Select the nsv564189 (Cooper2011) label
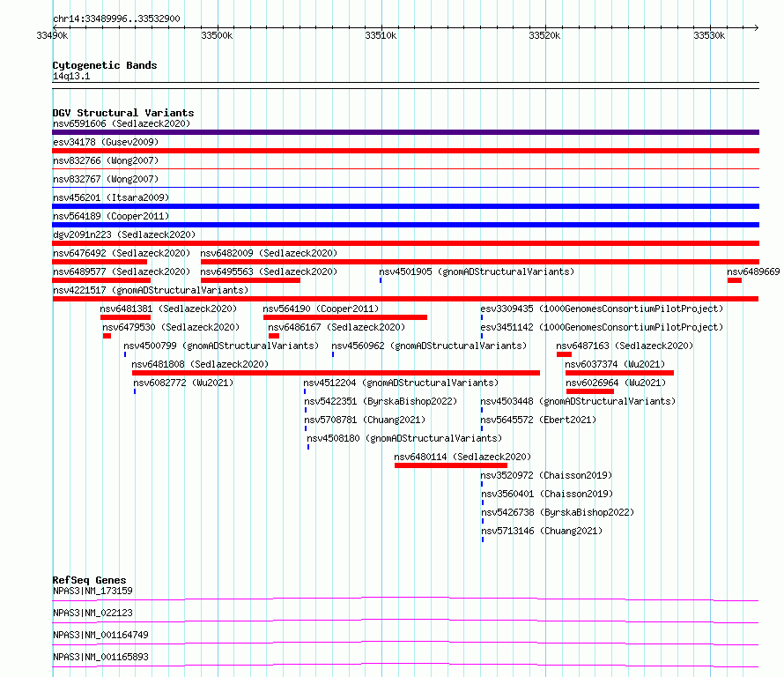 pos(111,216)
